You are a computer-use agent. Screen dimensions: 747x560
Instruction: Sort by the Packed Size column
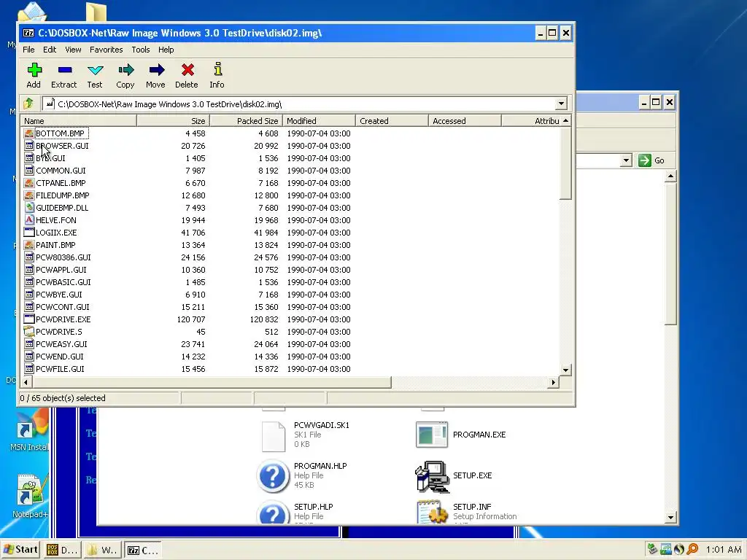[x=246, y=121]
